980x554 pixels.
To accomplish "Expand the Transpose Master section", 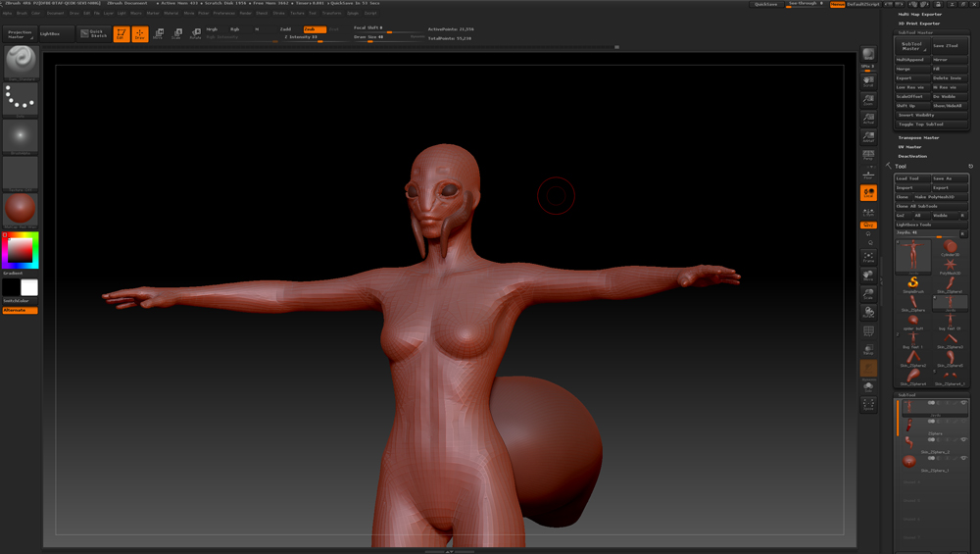I will pos(918,138).
